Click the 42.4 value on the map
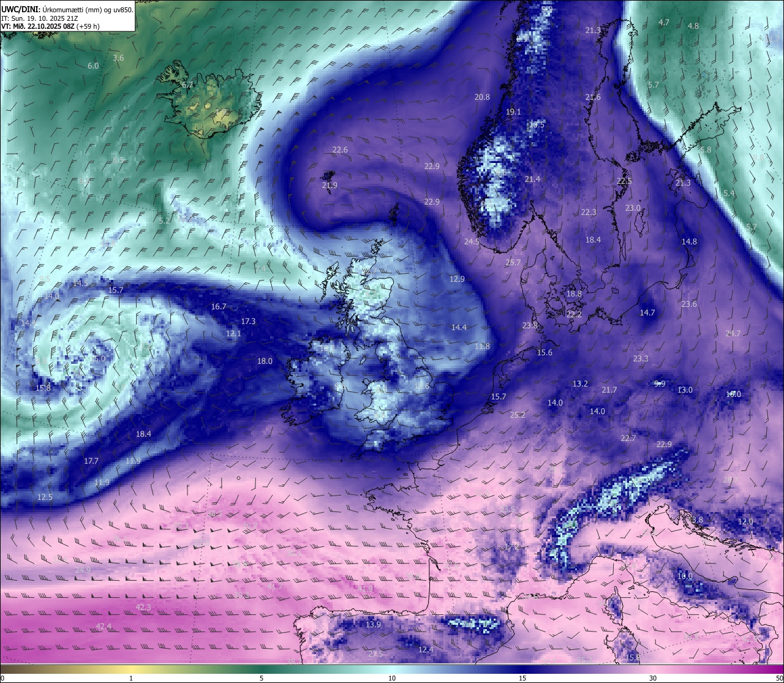Screen dimensions: 784x683 point(104,627)
